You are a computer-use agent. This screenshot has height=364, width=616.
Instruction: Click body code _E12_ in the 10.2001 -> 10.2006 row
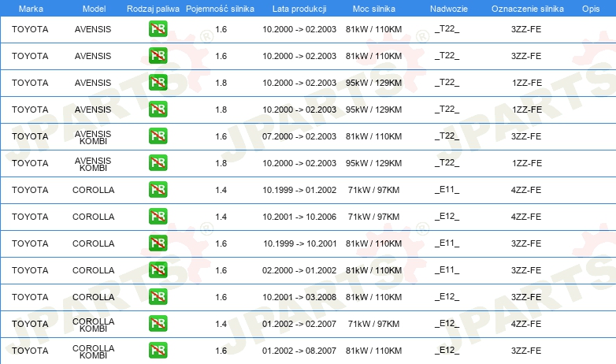447,216
